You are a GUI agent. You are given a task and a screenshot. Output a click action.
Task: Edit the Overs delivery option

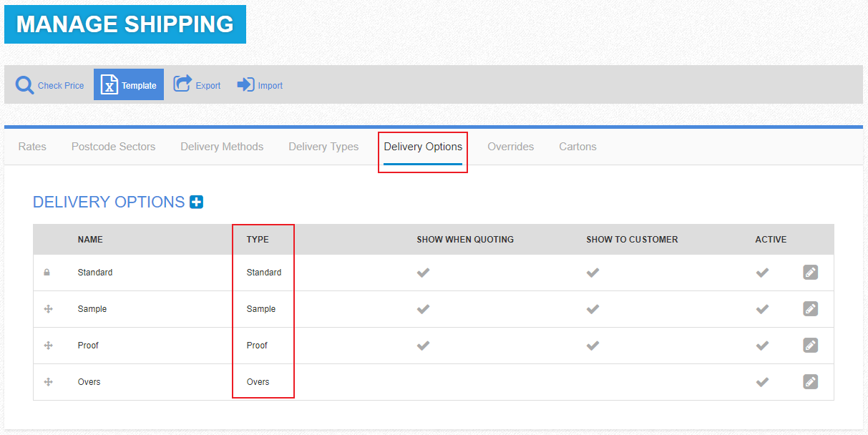810,382
